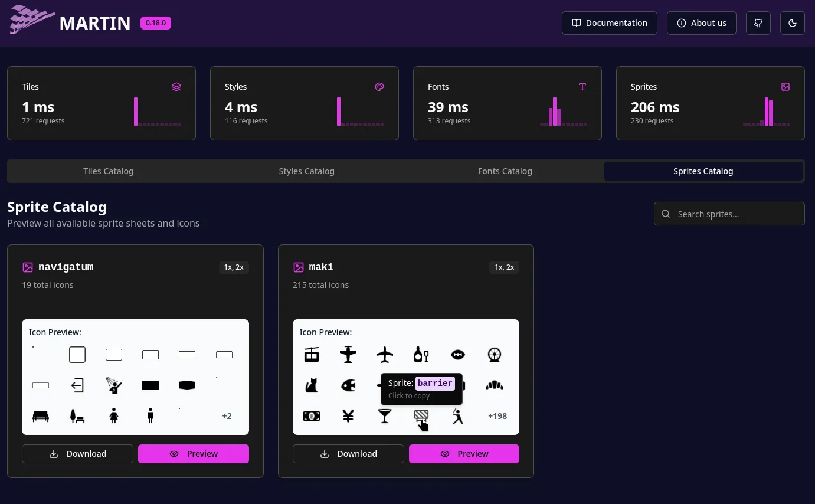Image resolution: width=815 pixels, height=504 pixels.
Task: Copy the barrier sprite name via its icon
Action: 421,416
